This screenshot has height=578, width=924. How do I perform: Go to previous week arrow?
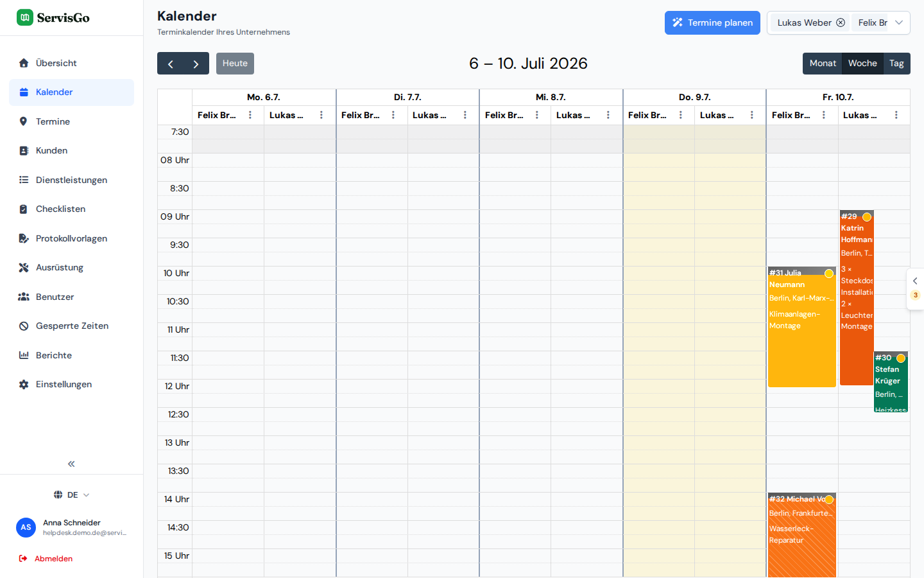[170, 64]
